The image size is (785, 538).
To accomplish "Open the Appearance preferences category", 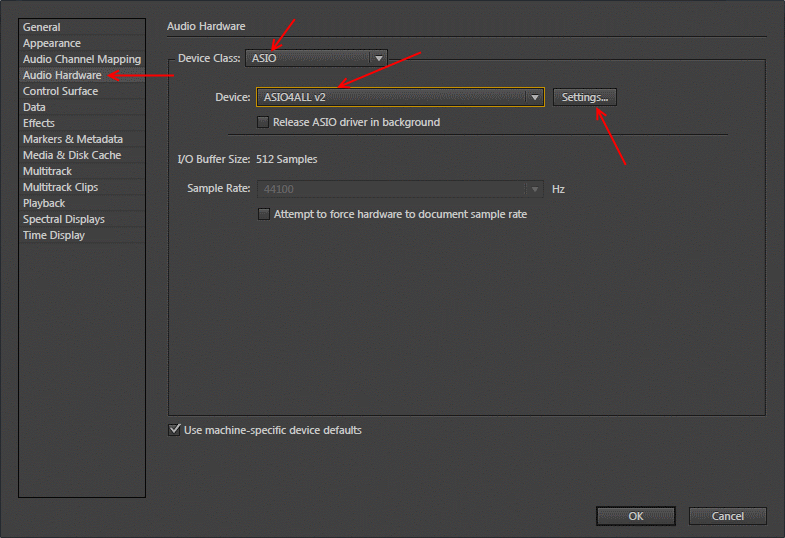I will tap(52, 43).
